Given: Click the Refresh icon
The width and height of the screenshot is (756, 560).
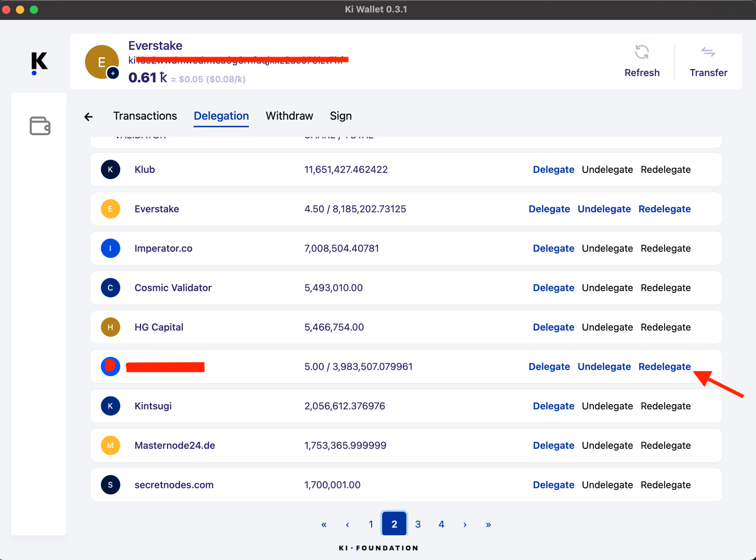Looking at the screenshot, I should tap(642, 52).
